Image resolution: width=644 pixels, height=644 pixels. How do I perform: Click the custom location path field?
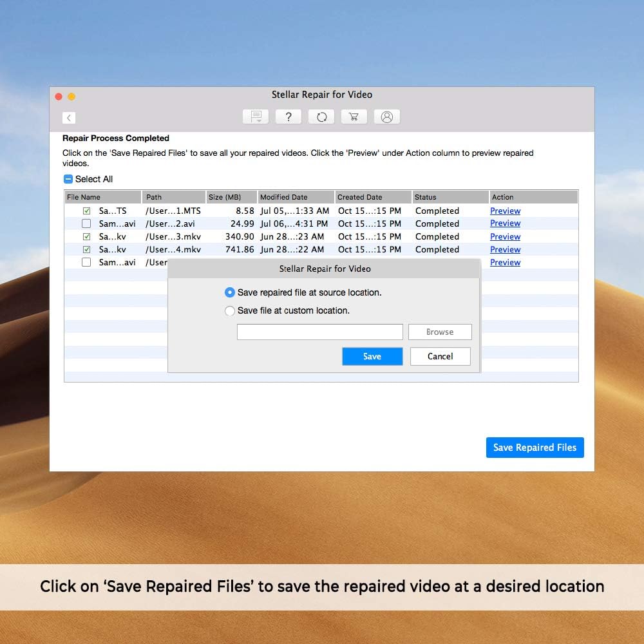pos(319,332)
